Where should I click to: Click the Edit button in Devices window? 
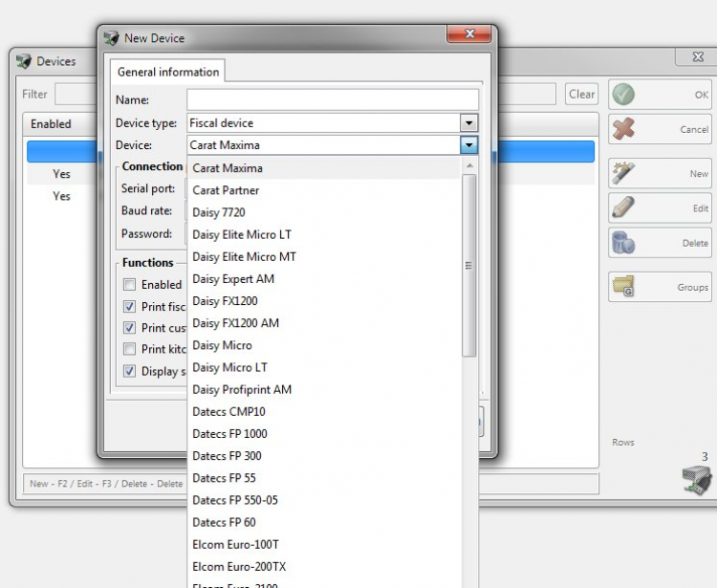(x=660, y=208)
